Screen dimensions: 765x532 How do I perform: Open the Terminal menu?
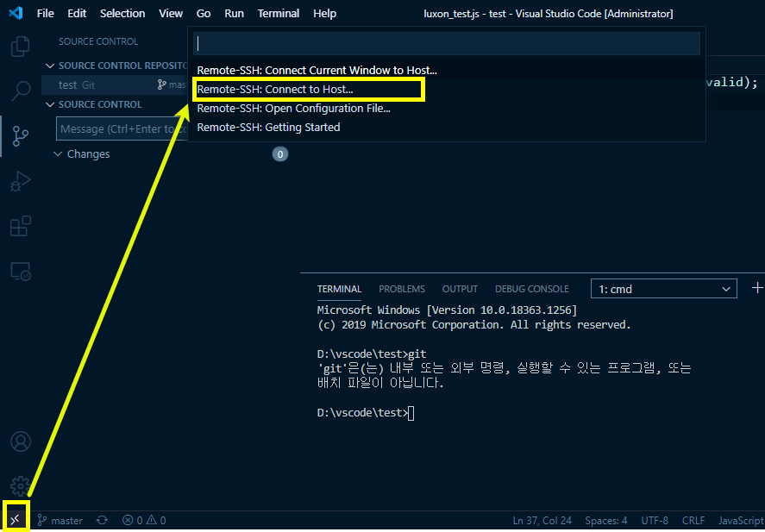pyautogui.click(x=279, y=13)
